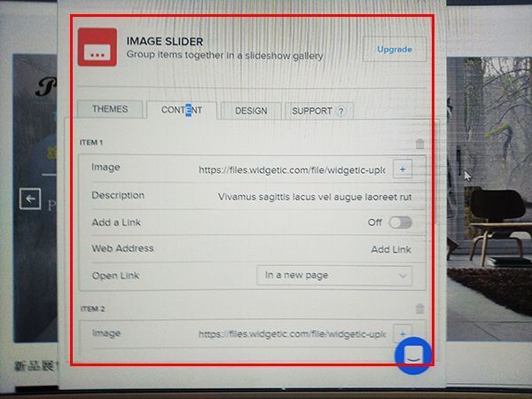Click the Web Address Add Link field

click(390, 250)
